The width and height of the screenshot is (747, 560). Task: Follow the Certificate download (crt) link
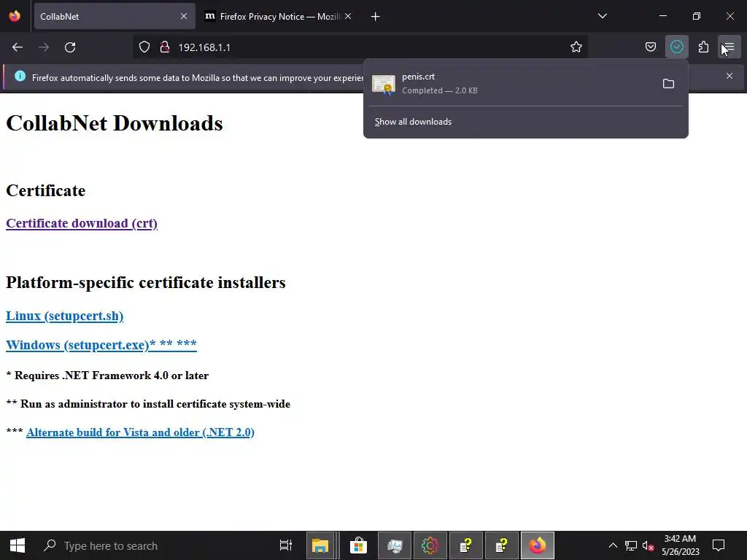pos(82,223)
